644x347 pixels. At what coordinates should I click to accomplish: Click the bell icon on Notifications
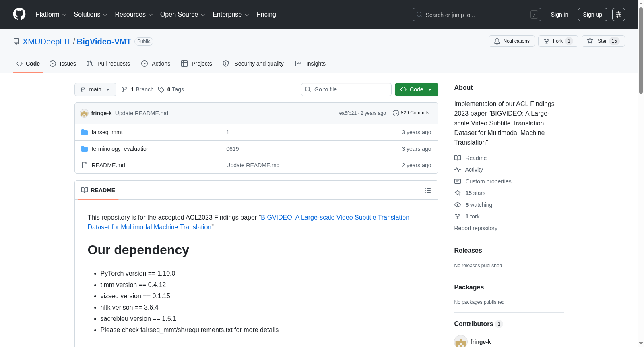pyautogui.click(x=497, y=41)
